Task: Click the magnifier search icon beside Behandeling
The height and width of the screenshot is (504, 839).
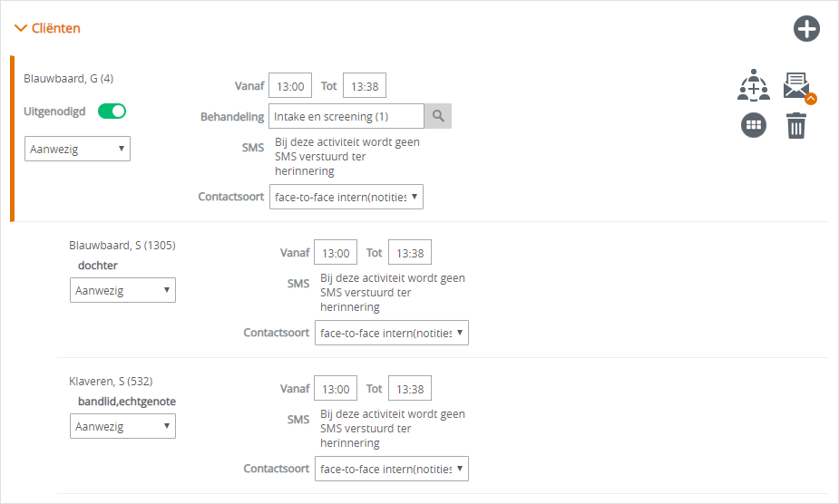Action: pos(438,116)
